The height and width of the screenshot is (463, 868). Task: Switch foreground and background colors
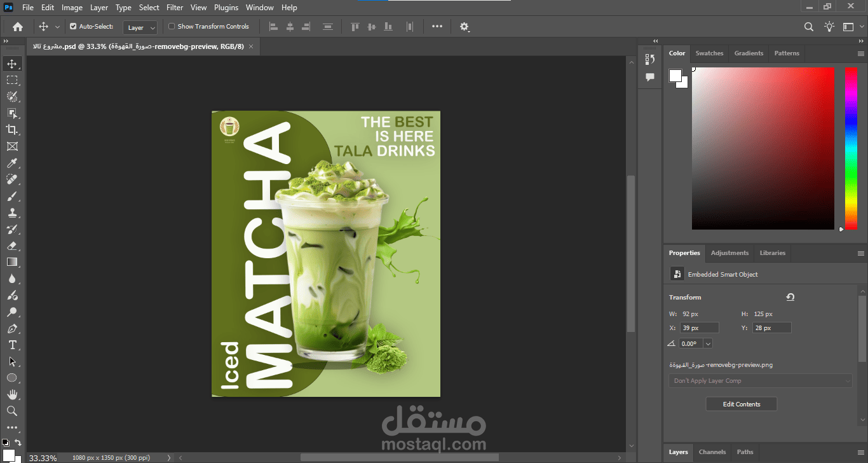click(18, 443)
